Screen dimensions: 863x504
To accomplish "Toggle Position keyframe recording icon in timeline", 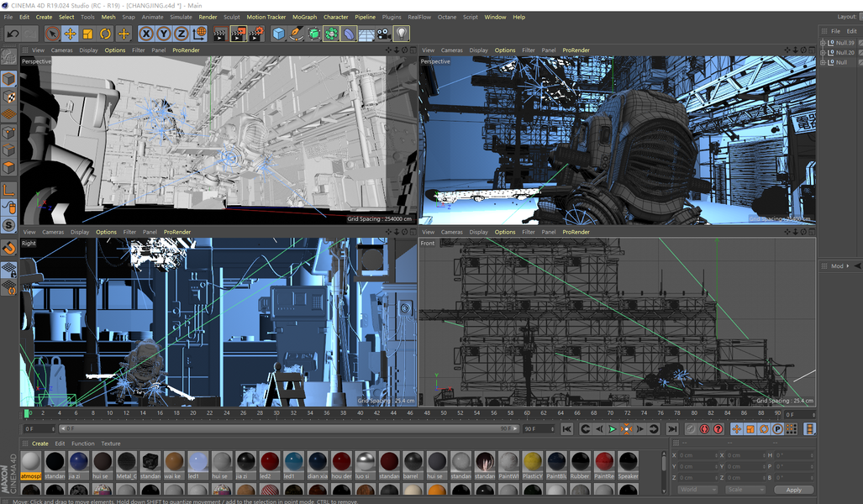I will coord(736,429).
